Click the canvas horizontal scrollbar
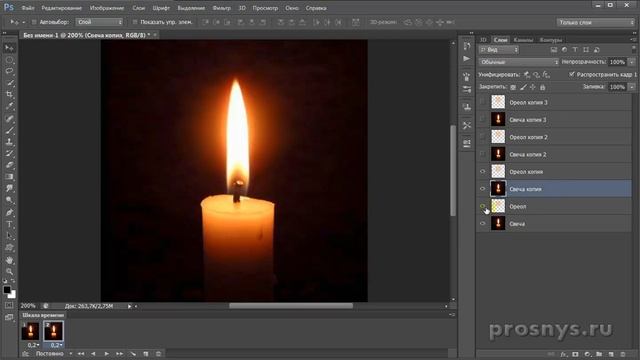This screenshot has height=360, width=640. pos(291,305)
